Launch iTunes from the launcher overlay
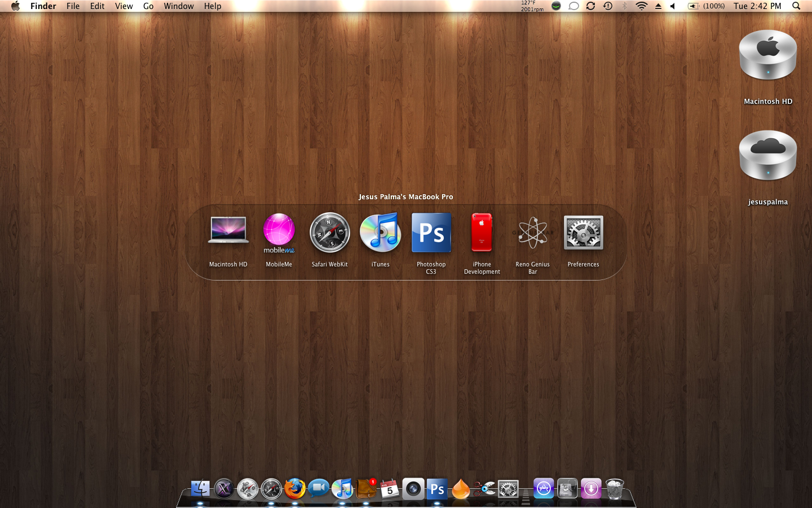Screen dimensions: 812x508 [381, 233]
